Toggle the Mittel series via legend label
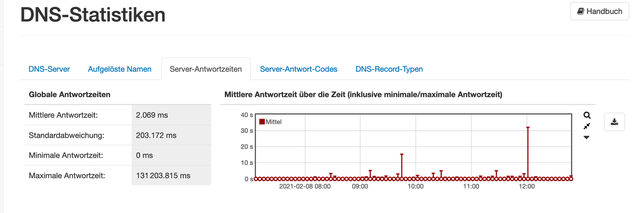The width and height of the screenshot is (644, 213). tap(274, 122)
